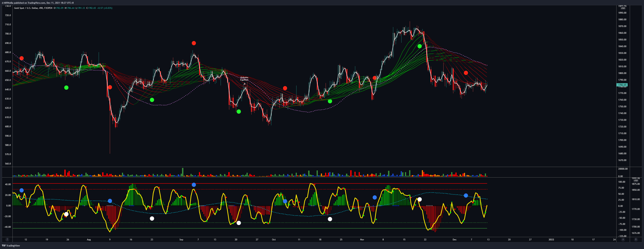
Task: Click the 20000.00 volume scale label
Action: click(623, 169)
